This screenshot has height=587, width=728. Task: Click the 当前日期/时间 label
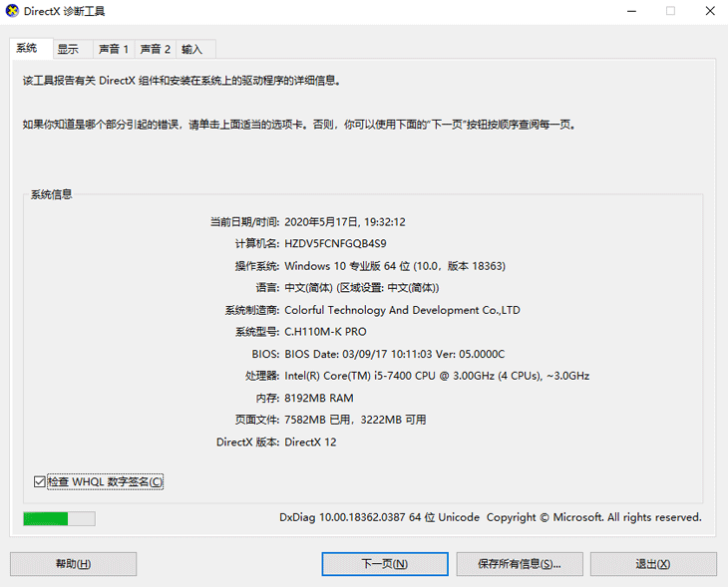tap(244, 222)
